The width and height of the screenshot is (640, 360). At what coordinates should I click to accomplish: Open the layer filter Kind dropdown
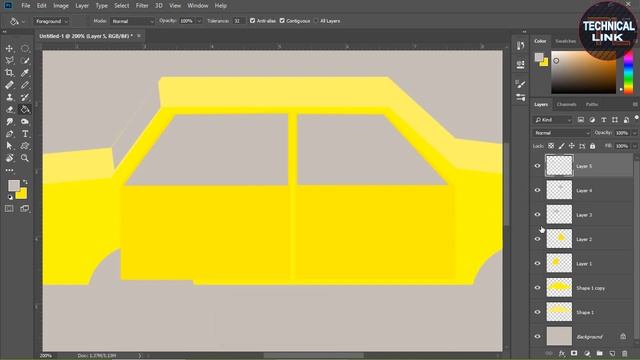pyautogui.click(x=553, y=120)
